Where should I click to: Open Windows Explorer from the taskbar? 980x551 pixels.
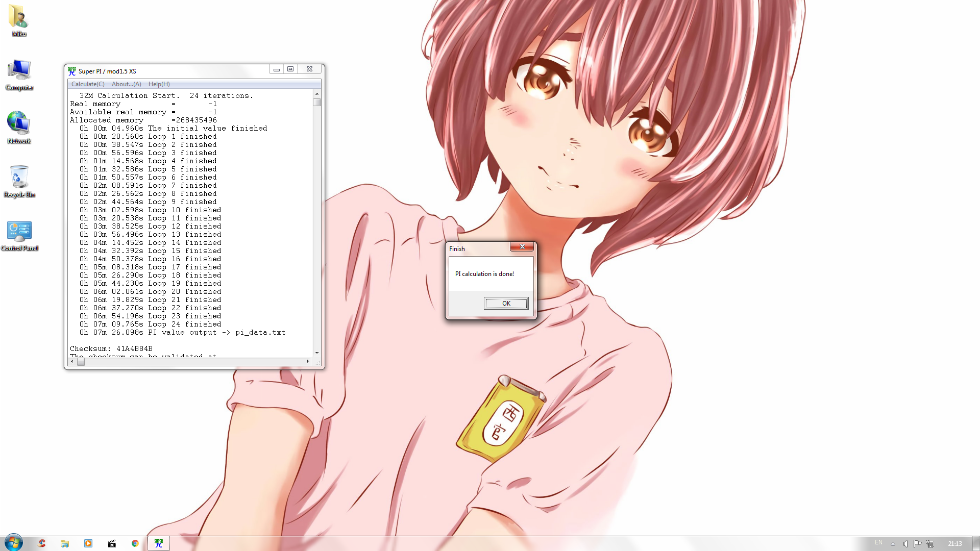tap(65, 543)
